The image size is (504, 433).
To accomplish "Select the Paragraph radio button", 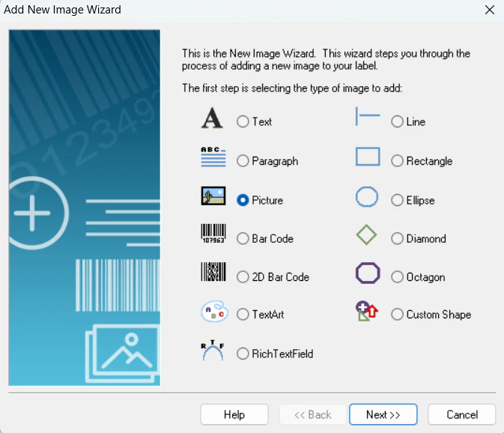I will coord(243,161).
